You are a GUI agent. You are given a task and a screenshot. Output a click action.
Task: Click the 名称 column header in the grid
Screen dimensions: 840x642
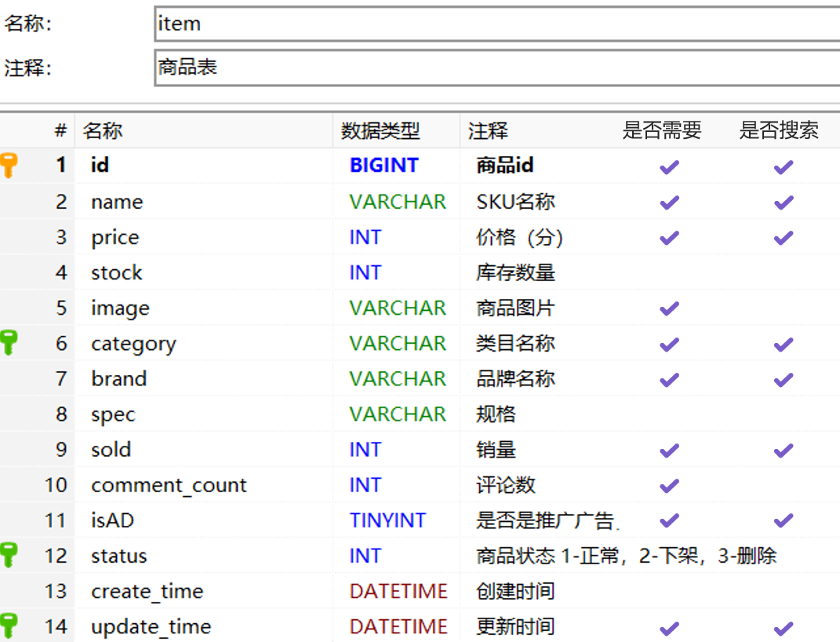coord(103,131)
